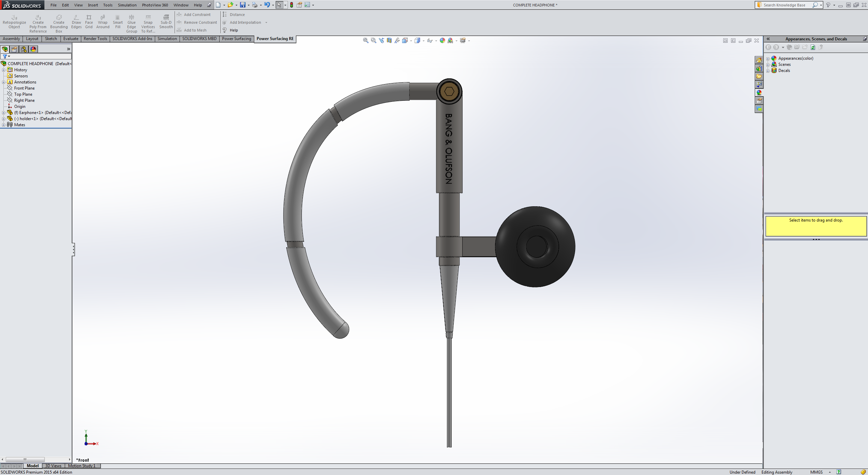Screen dimensions: 868x475
Task: Expand the Decals folder
Action: click(x=768, y=71)
